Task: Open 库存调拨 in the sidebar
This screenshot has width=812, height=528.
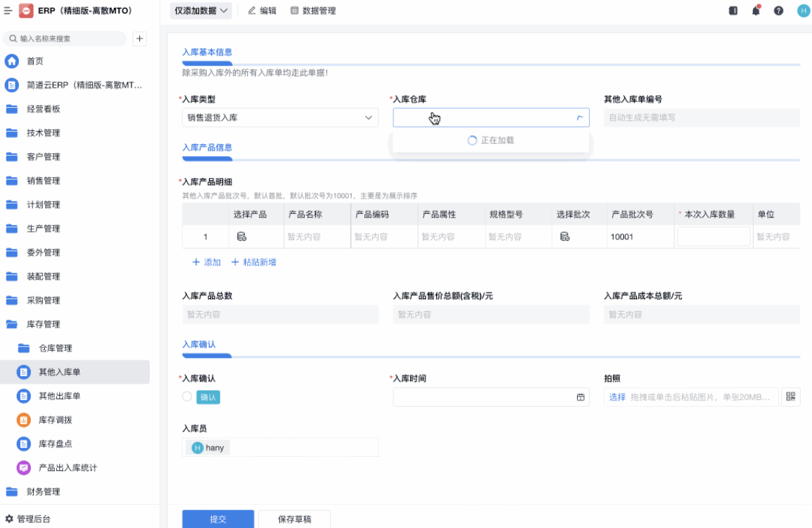Action: click(x=56, y=420)
